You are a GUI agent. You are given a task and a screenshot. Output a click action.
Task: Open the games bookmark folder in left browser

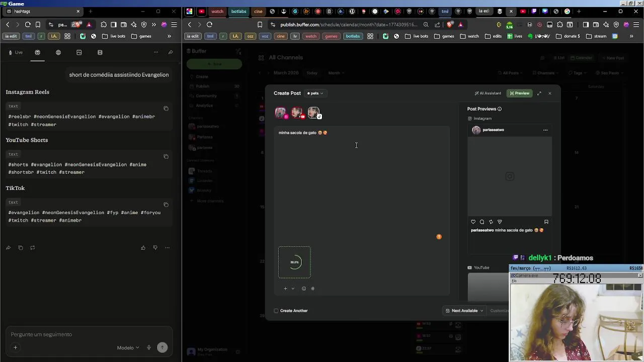pos(141,36)
